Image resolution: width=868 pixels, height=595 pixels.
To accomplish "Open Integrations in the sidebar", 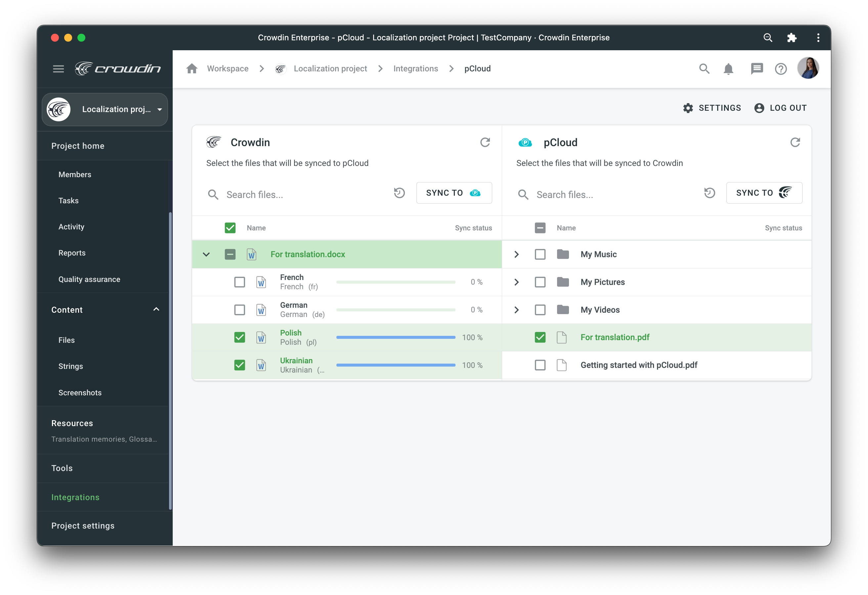I will point(75,497).
